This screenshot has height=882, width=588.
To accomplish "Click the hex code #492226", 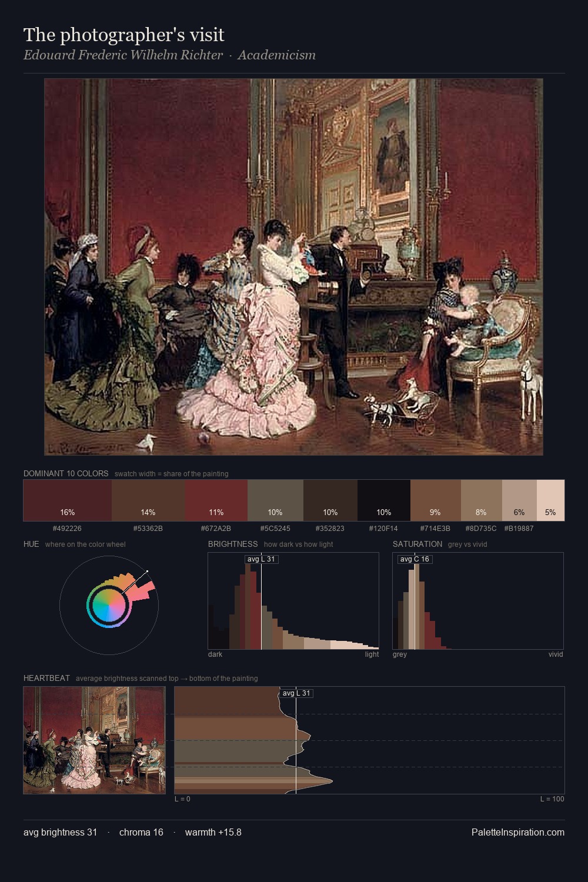I will pos(67,529).
